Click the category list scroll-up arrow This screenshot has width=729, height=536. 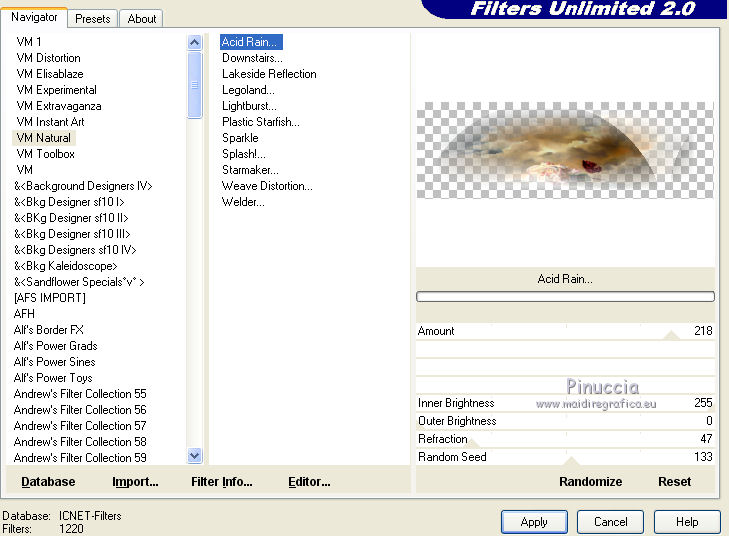[195, 43]
